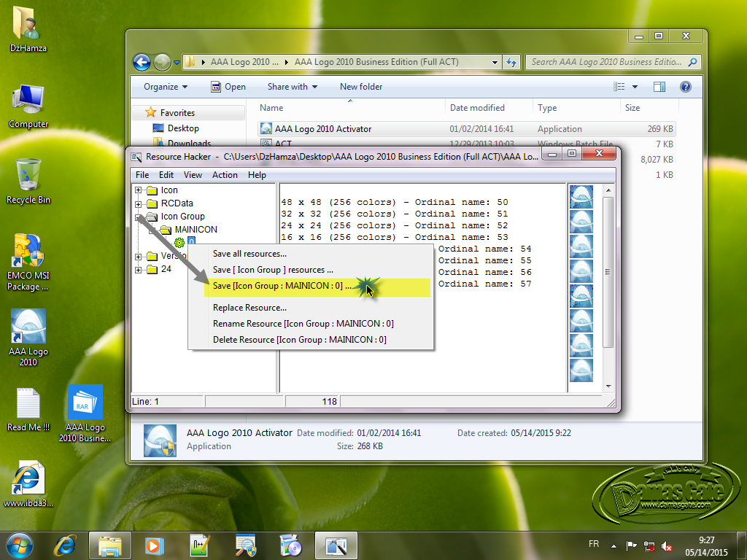Click the FR language indicator
This screenshot has width=747, height=560.
[x=594, y=544]
